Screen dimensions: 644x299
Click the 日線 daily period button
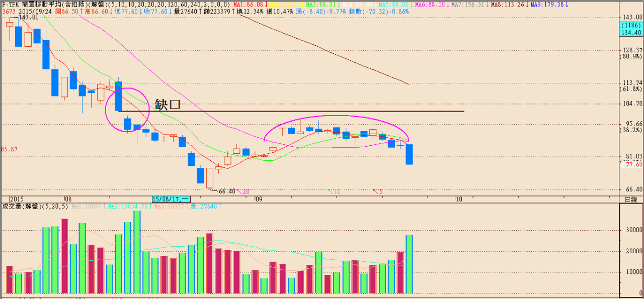(631, 200)
